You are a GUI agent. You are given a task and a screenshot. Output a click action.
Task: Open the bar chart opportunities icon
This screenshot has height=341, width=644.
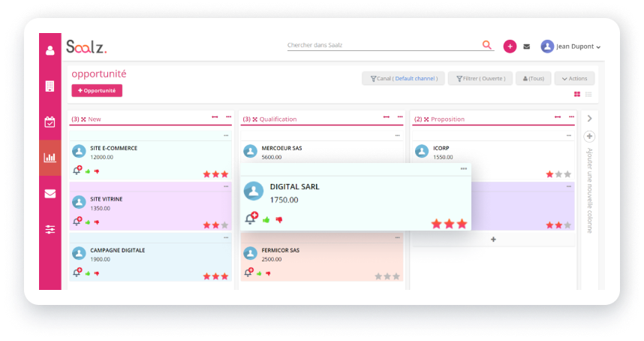tap(50, 158)
